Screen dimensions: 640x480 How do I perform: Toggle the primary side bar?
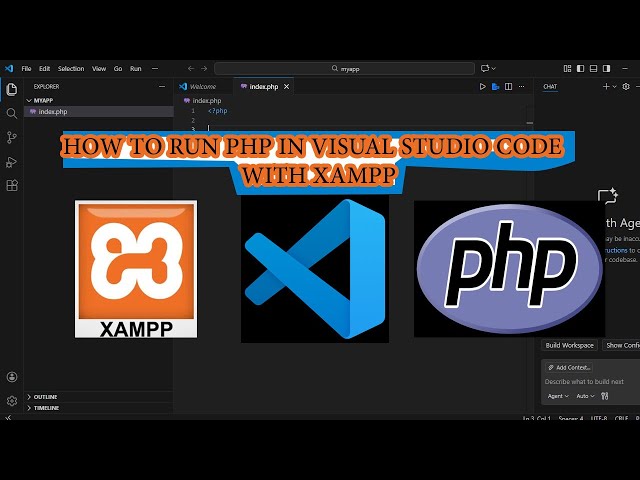click(580, 69)
